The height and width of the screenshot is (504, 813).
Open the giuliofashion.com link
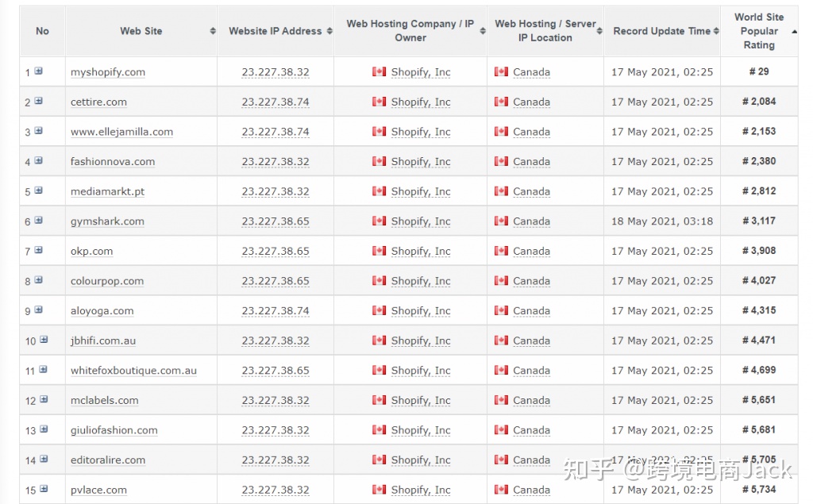(x=114, y=430)
